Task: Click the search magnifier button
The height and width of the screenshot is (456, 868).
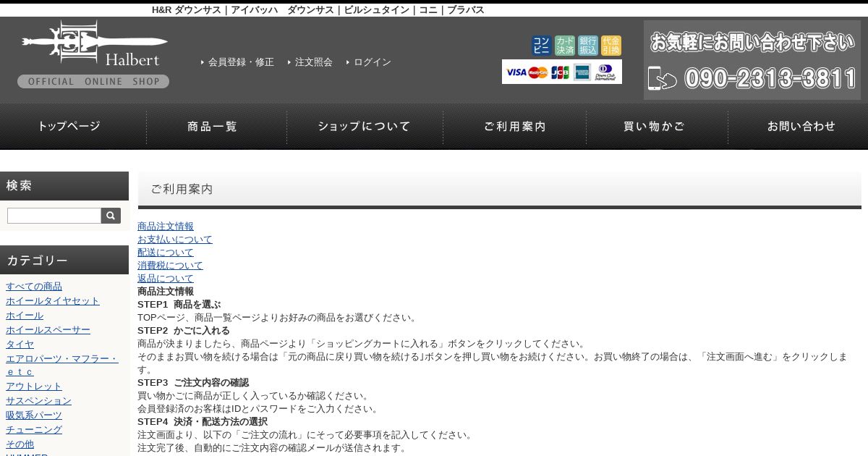Action: (111, 216)
